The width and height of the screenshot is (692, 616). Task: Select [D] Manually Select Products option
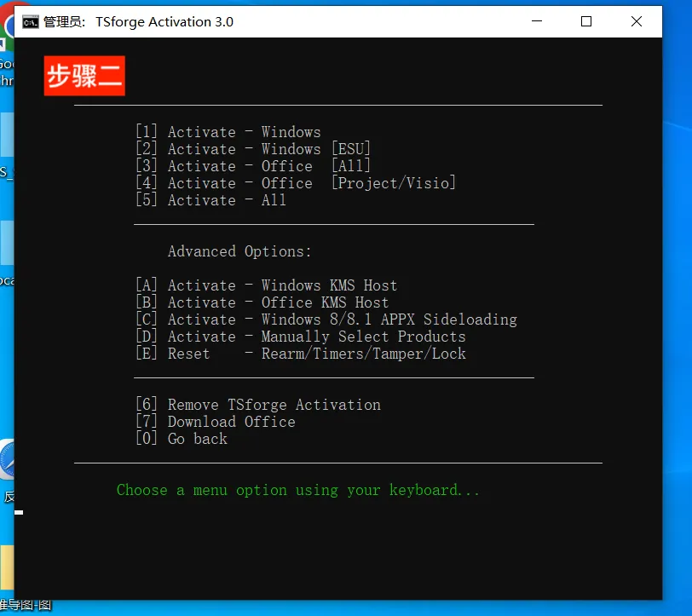coord(300,337)
